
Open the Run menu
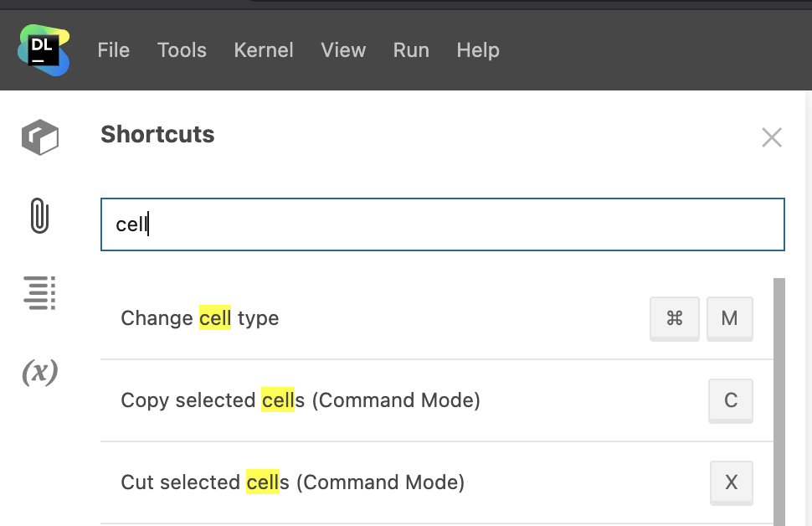pos(411,50)
